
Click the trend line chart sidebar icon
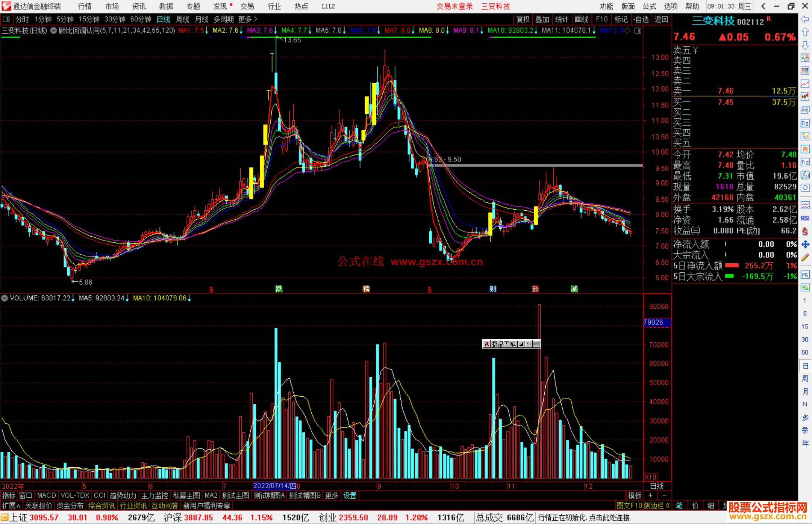tap(805, 83)
